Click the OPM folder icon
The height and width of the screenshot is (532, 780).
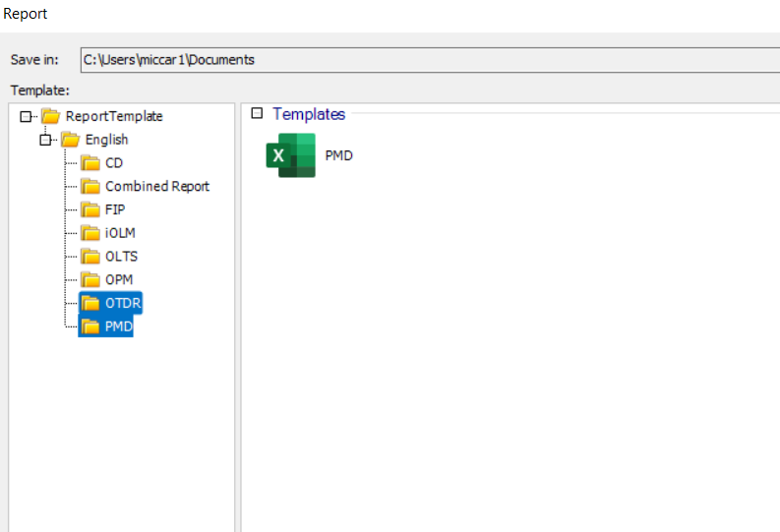[90, 280]
